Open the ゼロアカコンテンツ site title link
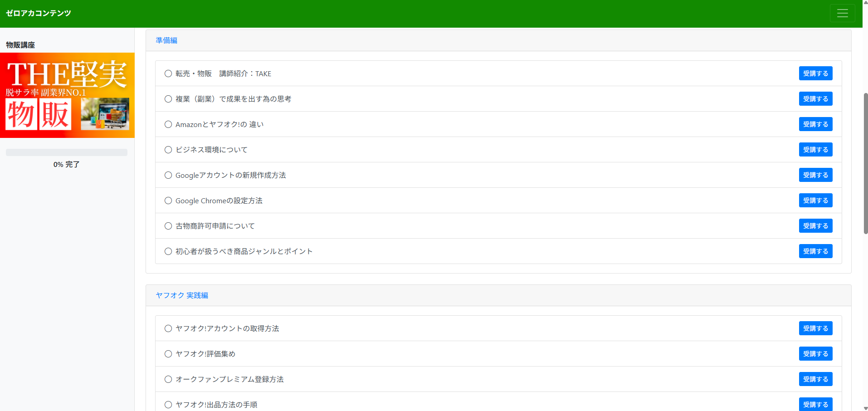This screenshot has height=411, width=868. (x=39, y=13)
